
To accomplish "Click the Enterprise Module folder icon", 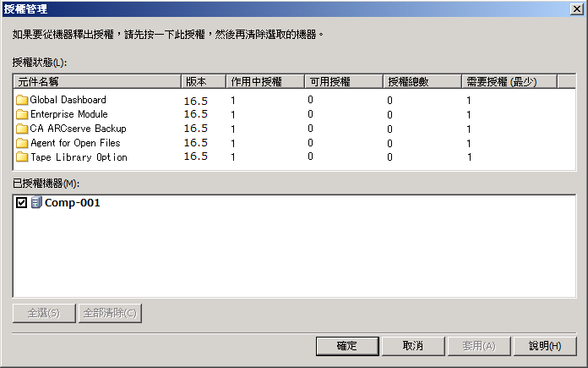I will (x=22, y=114).
